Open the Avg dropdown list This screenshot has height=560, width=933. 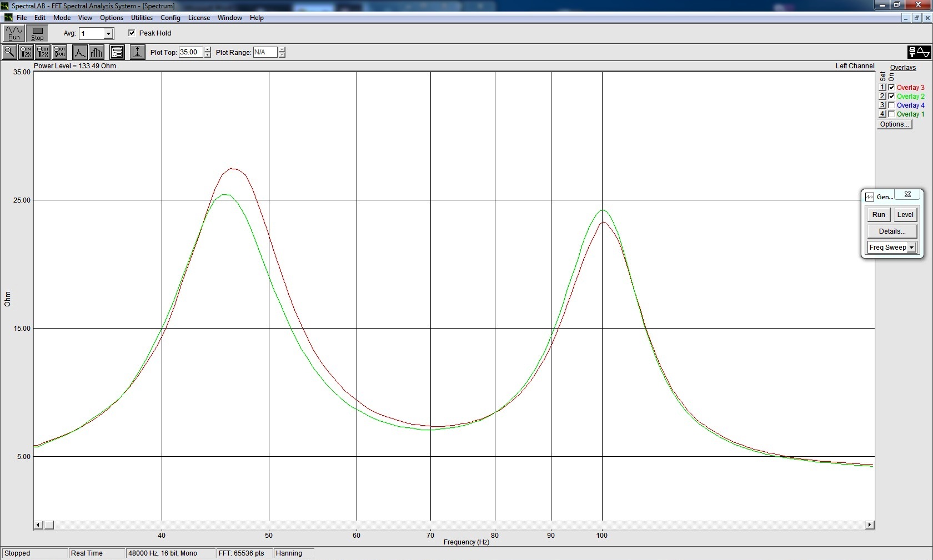tap(108, 34)
